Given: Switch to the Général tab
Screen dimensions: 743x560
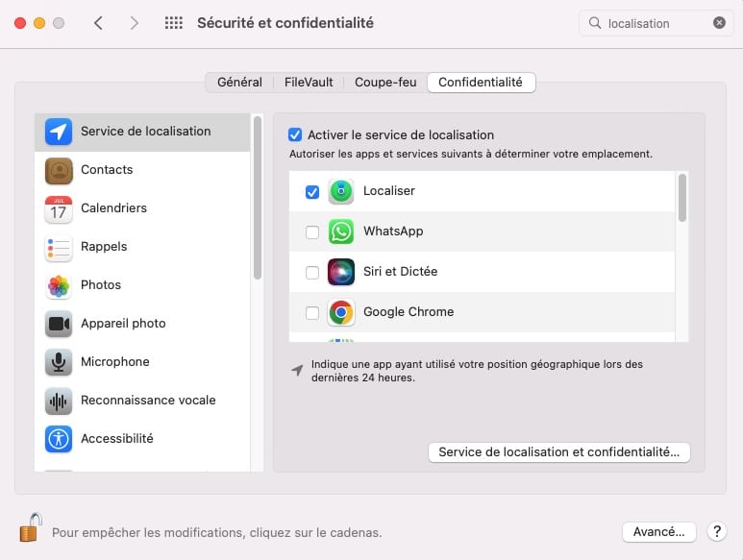Looking at the screenshot, I should 239,83.
